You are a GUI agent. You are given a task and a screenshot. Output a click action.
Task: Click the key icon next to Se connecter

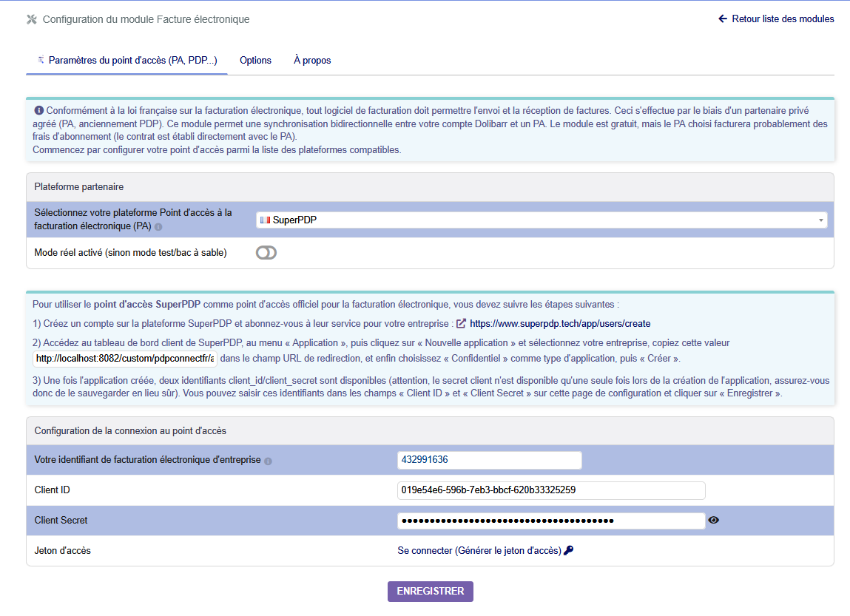tap(569, 550)
